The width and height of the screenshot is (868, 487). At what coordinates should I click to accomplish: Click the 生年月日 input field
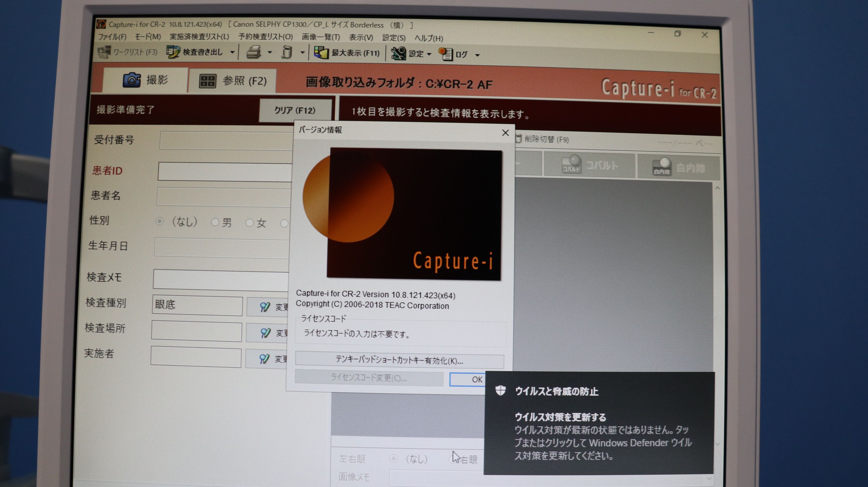222,248
